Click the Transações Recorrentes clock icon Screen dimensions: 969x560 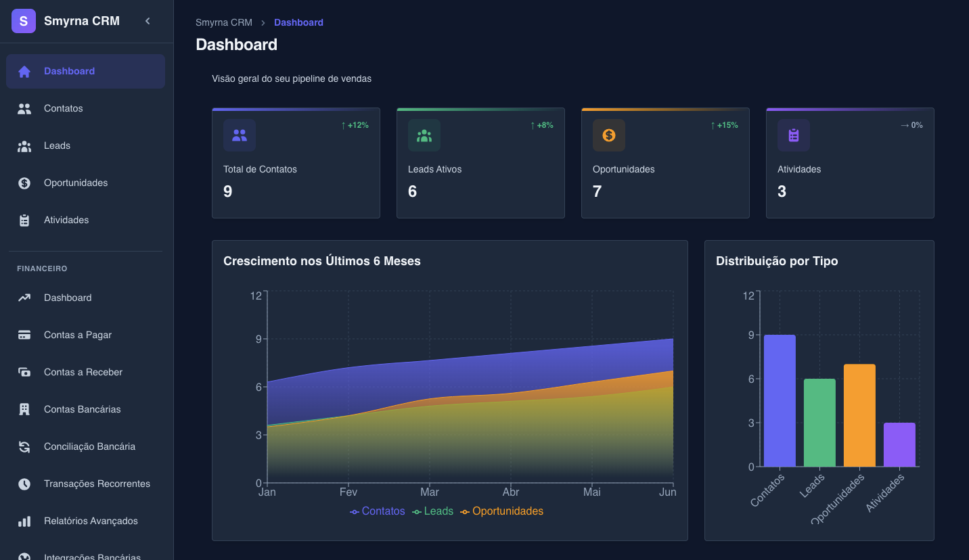24,484
